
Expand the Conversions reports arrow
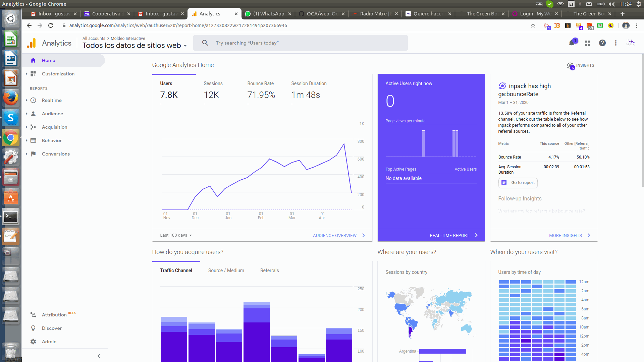pos(26,154)
